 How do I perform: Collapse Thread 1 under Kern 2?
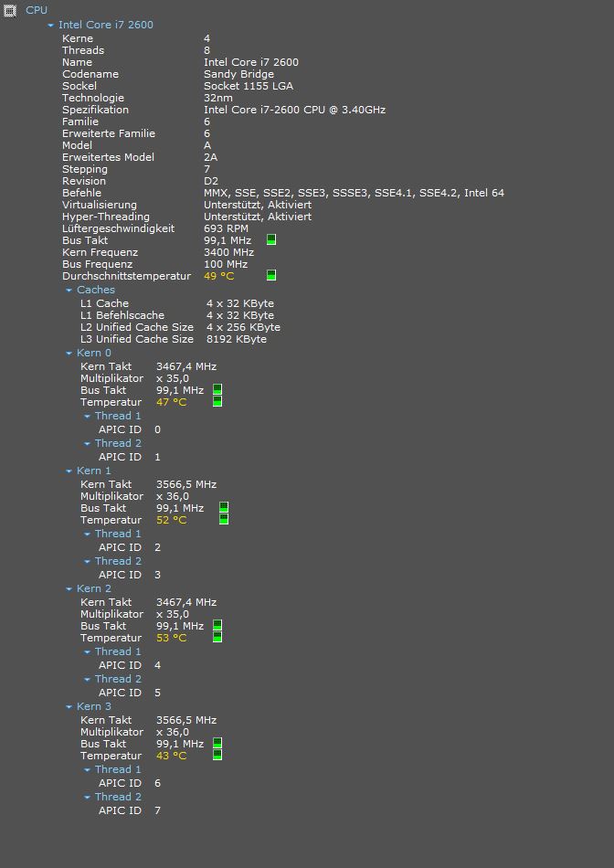88,651
